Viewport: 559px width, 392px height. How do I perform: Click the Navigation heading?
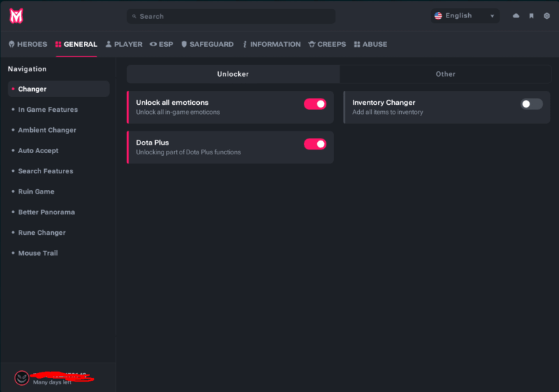(x=27, y=69)
